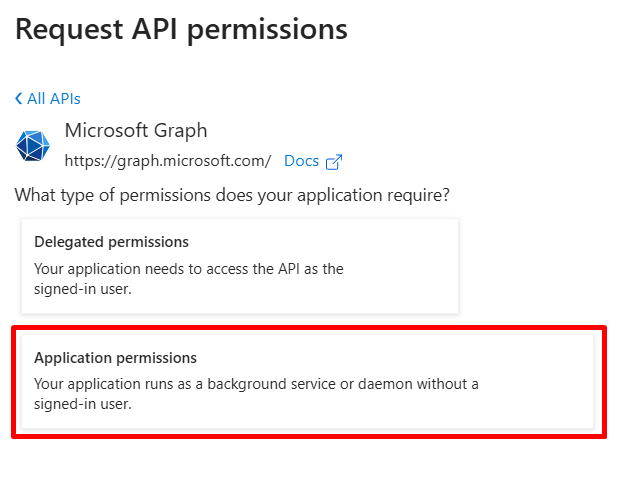This screenshot has width=640, height=493.
Task: Click the bold "Delegated permissions" heading
Action: (111, 242)
